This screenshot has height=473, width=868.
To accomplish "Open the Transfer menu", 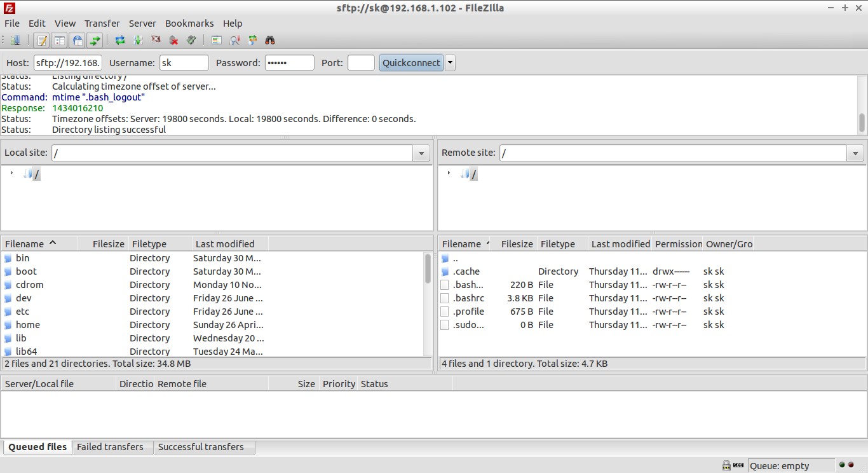I will 102,23.
